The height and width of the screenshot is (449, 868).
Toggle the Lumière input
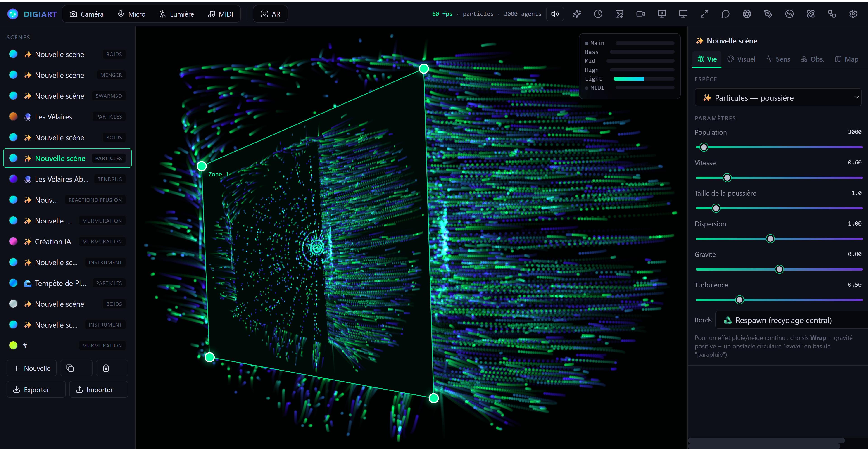pos(177,14)
